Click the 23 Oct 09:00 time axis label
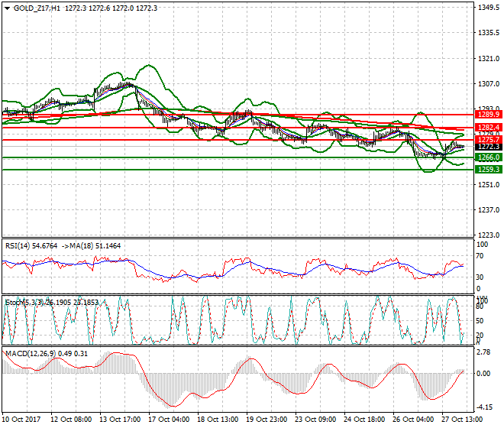This screenshot has height=428, width=504. 315,420
